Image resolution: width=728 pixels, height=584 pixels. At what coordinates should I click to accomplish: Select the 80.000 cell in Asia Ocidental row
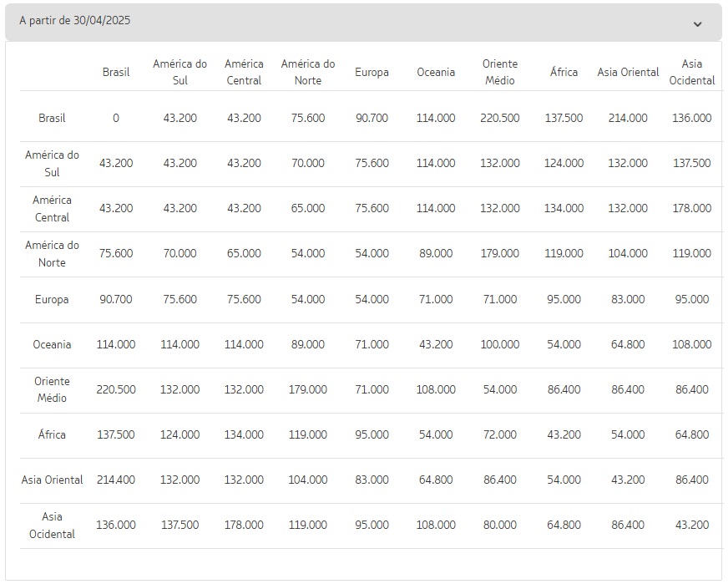click(x=499, y=525)
